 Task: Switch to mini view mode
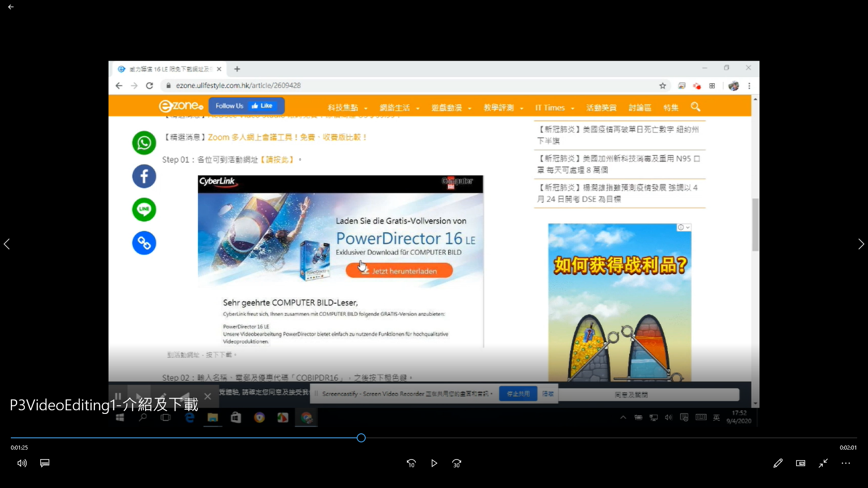click(800, 463)
